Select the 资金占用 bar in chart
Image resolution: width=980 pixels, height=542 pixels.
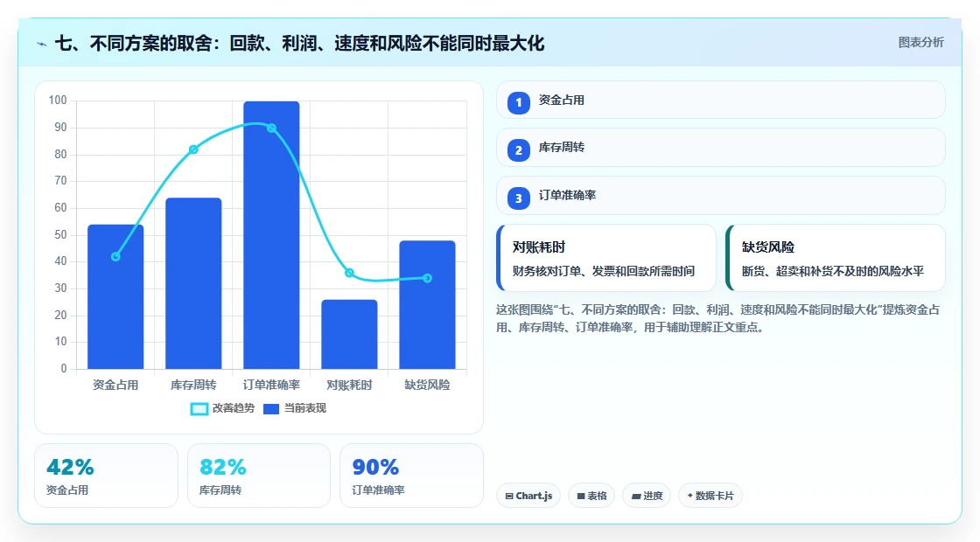point(115,296)
